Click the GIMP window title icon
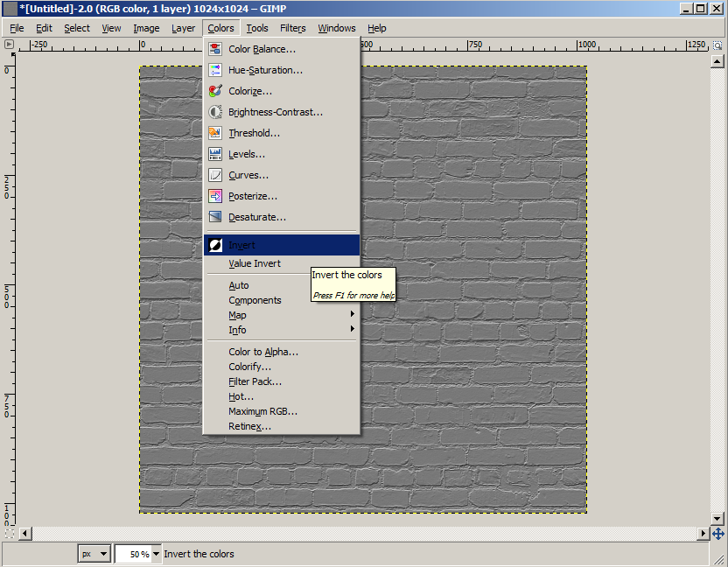Screen dimensions: 728x567 click(10, 9)
